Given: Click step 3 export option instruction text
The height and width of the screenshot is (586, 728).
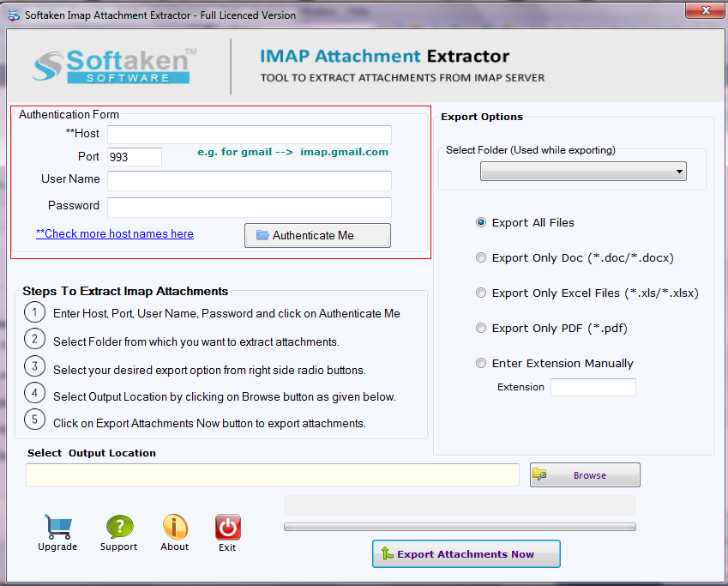Looking at the screenshot, I should click(x=209, y=371).
